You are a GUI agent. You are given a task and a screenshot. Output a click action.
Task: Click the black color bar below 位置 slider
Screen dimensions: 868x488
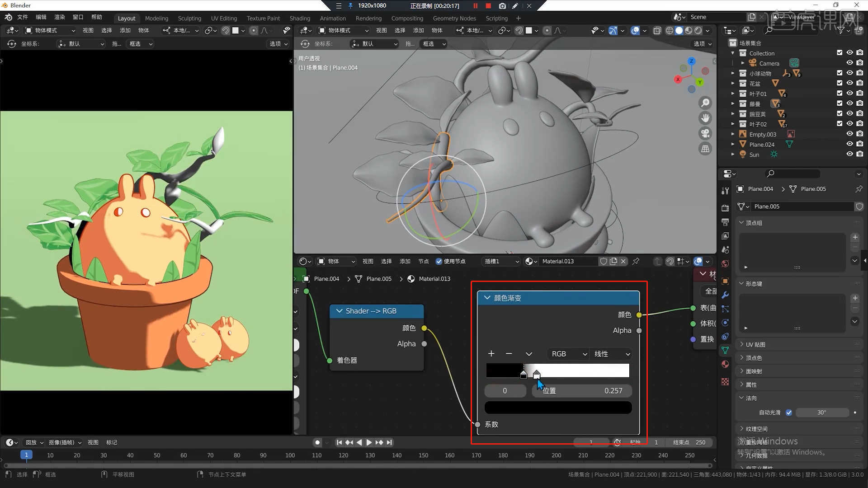tap(558, 407)
